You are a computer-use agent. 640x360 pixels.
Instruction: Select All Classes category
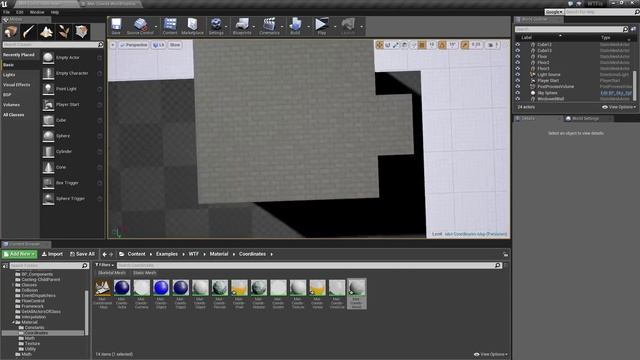[13, 115]
